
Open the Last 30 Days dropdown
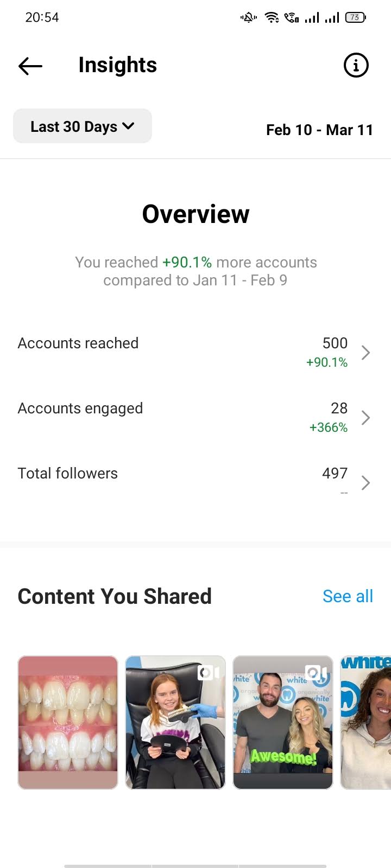coord(83,126)
